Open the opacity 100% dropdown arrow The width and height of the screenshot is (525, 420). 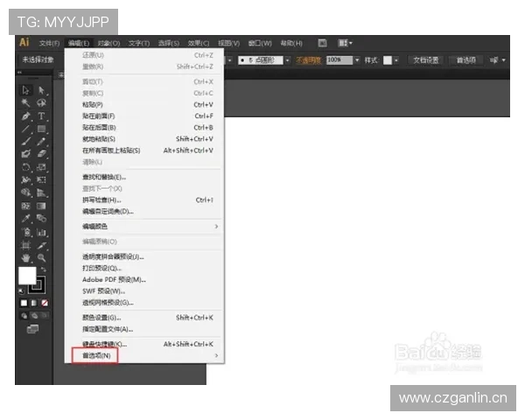[357, 60]
